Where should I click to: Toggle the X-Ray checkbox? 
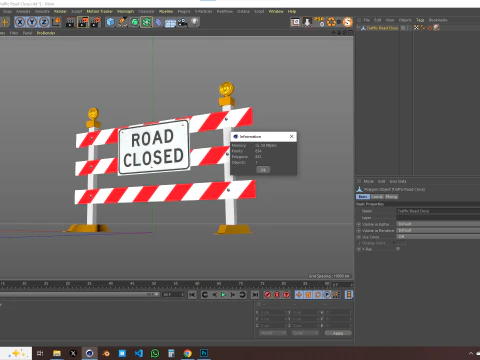(x=398, y=249)
